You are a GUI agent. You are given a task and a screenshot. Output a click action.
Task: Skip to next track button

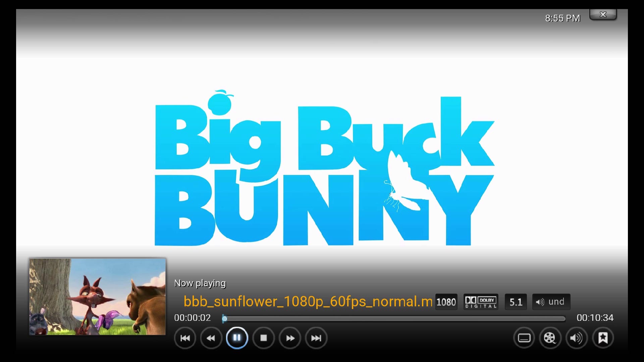[316, 338]
